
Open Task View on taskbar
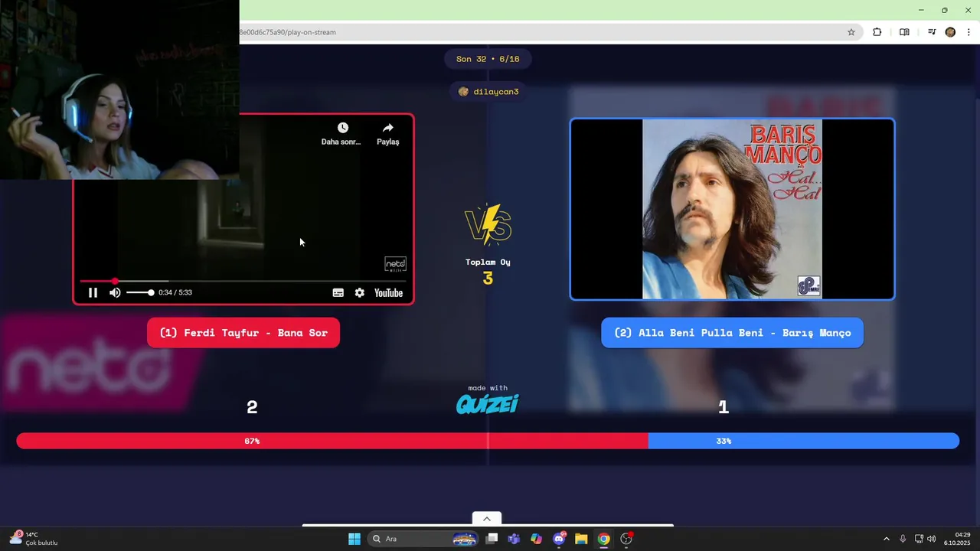(492, 539)
